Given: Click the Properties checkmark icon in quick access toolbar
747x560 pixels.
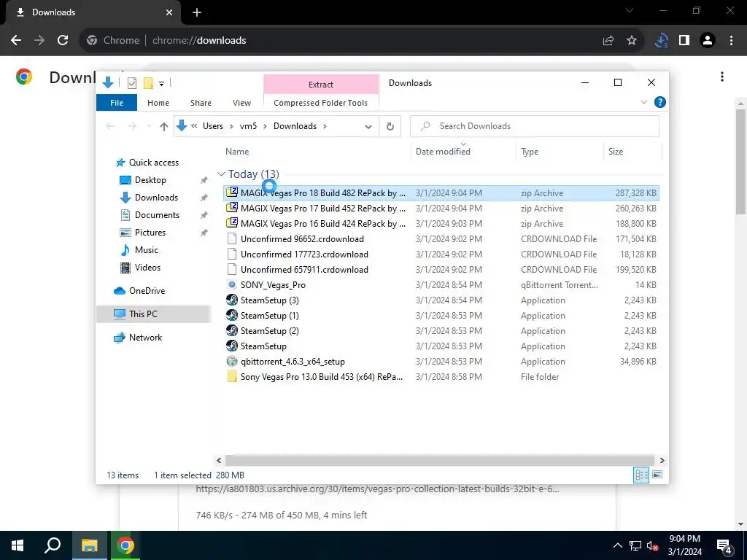Looking at the screenshot, I should click(132, 83).
